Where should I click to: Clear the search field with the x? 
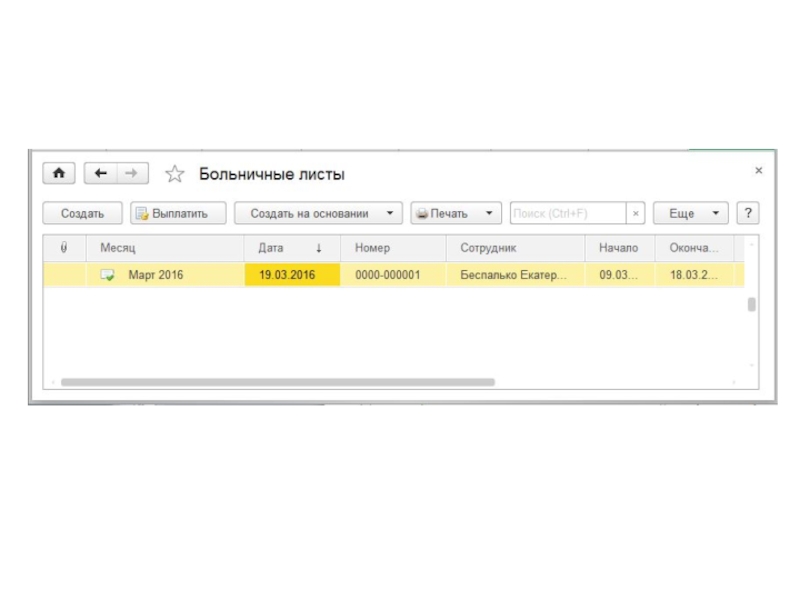636,214
